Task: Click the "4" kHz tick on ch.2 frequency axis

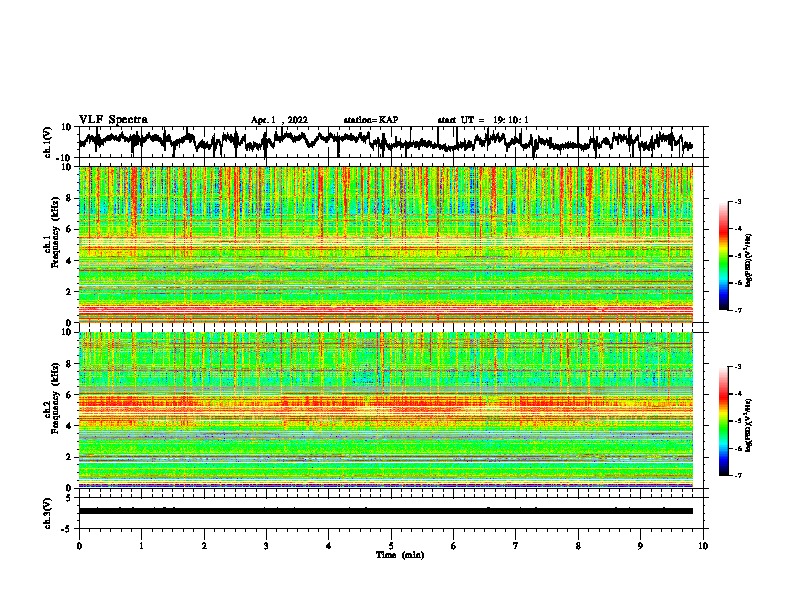Action: point(70,426)
